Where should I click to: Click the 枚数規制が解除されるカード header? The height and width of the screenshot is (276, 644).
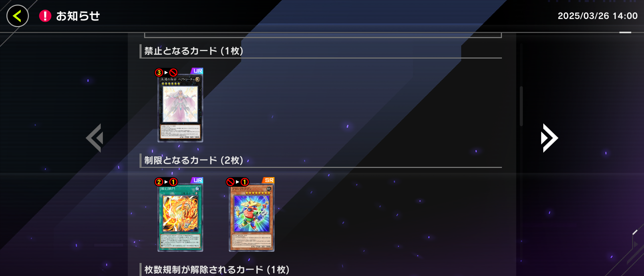pos(217,270)
